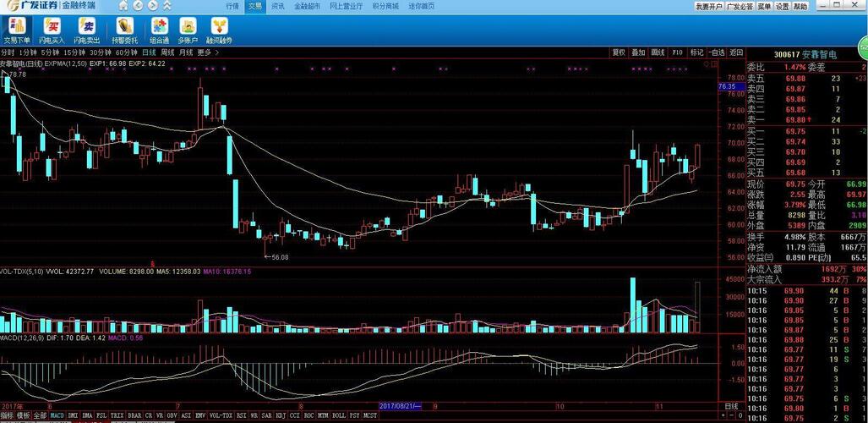Open the 预警委托 alert order icon
Image resolution: width=868 pixels, height=423 pixels.
(124, 30)
